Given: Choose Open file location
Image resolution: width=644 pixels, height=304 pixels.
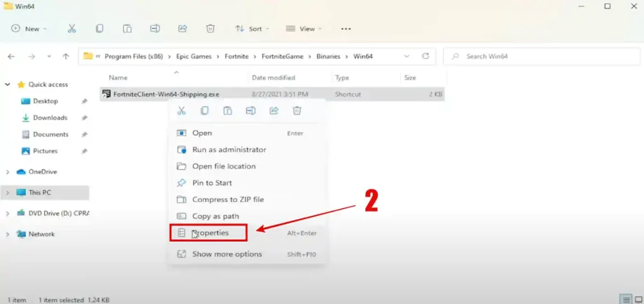Looking at the screenshot, I should (247, 166).
